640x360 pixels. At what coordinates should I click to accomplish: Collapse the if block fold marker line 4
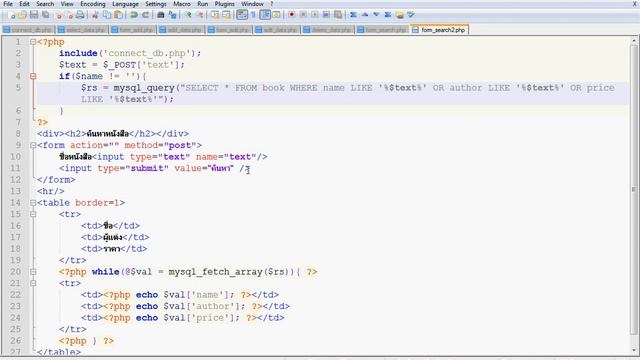tap(33, 76)
